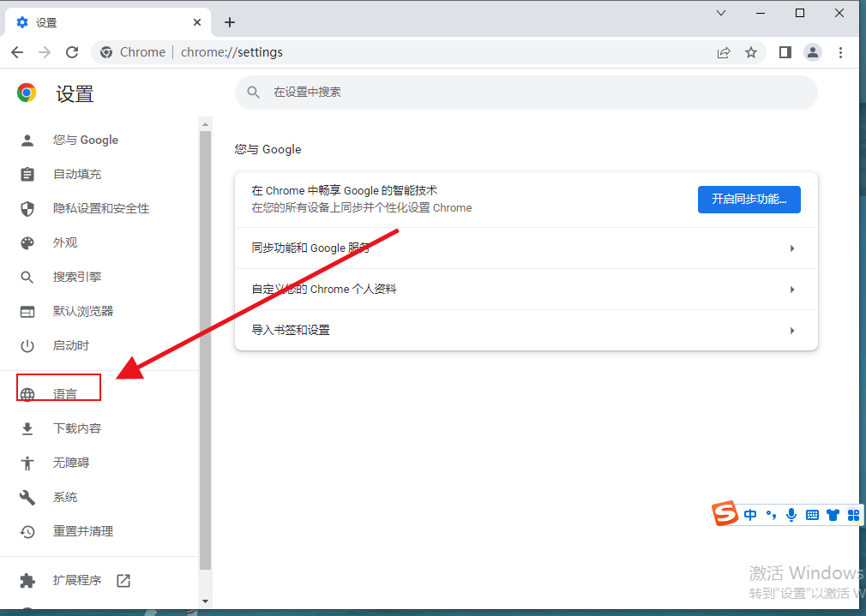Viewport: 866px width, 616px height.
Task: Toggle Sogou punctuation mode icon
Action: (771, 515)
